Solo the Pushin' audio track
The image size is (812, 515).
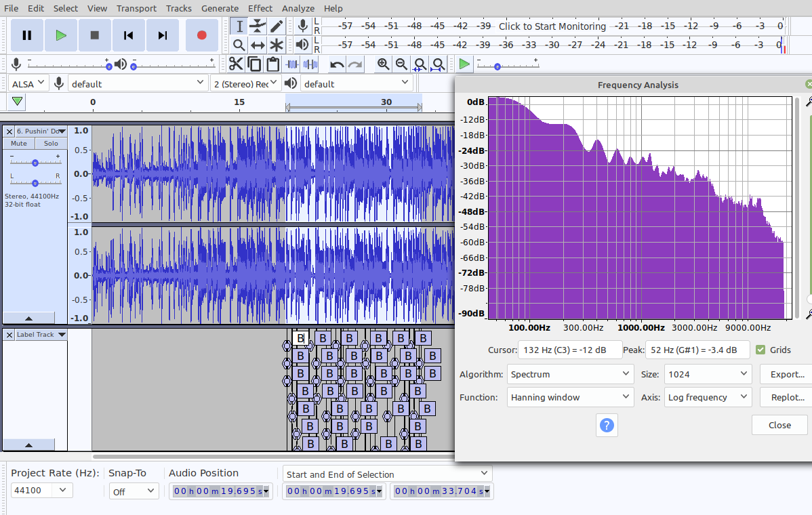pyautogui.click(x=51, y=144)
